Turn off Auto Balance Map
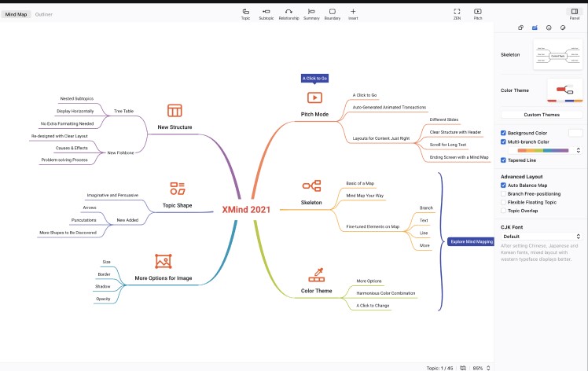 (503, 185)
